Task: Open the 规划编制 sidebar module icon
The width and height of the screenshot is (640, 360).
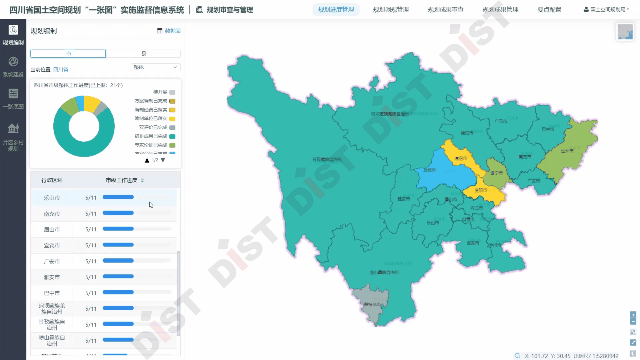Action: pos(13,30)
